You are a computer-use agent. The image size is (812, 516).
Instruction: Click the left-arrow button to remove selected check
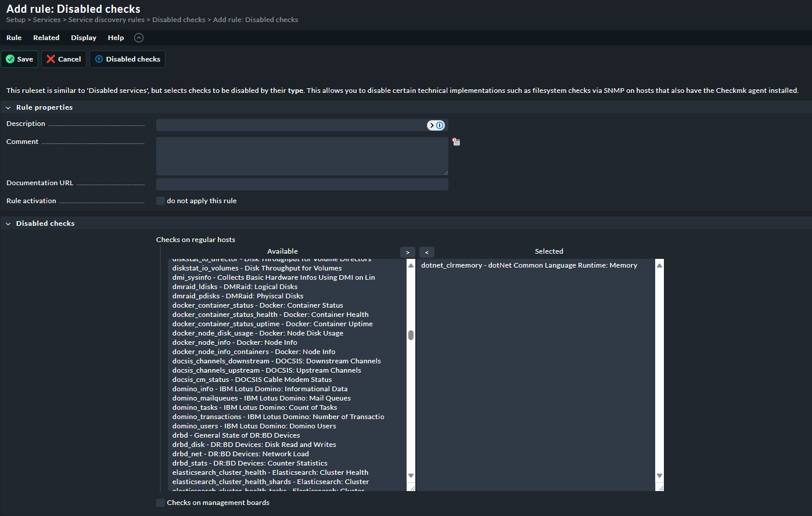pos(427,252)
